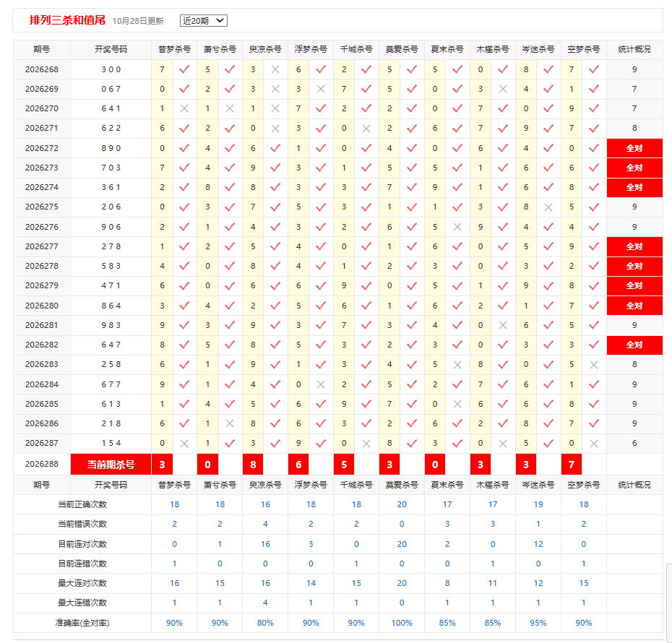Click the 10月28日更新 update date text
The height and width of the screenshot is (643, 672).
[x=138, y=21]
